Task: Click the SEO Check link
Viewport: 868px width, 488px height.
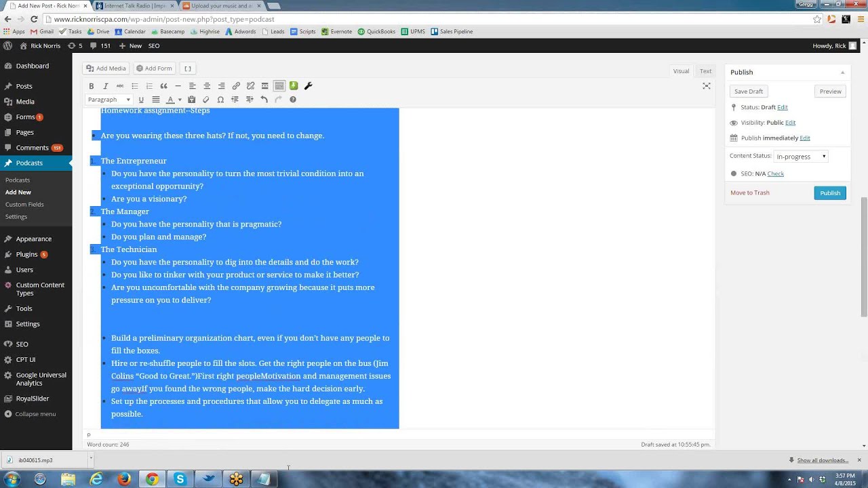Action: click(x=776, y=174)
